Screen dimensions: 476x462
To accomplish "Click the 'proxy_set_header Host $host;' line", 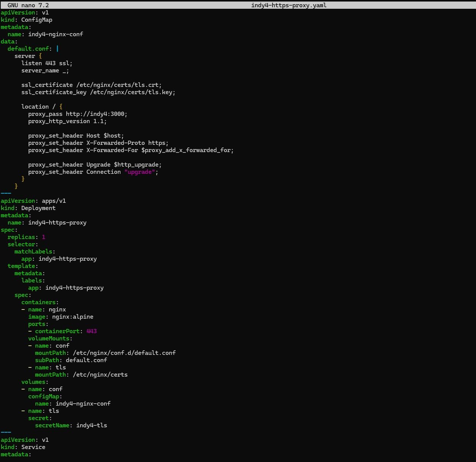I will click(x=76, y=136).
